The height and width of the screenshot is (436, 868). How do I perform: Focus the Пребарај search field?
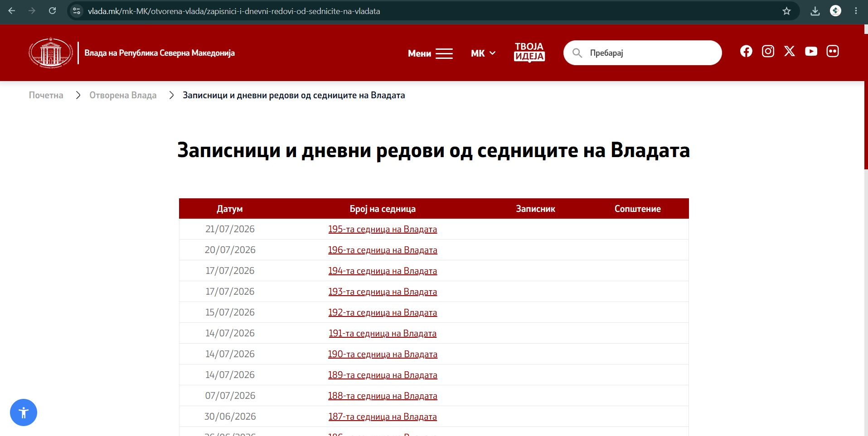click(x=643, y=53)
